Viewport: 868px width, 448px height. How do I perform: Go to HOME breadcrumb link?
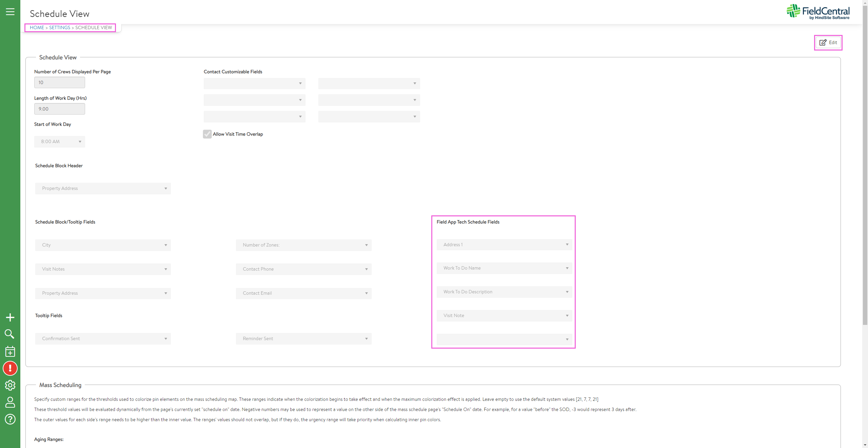[37, 27]
